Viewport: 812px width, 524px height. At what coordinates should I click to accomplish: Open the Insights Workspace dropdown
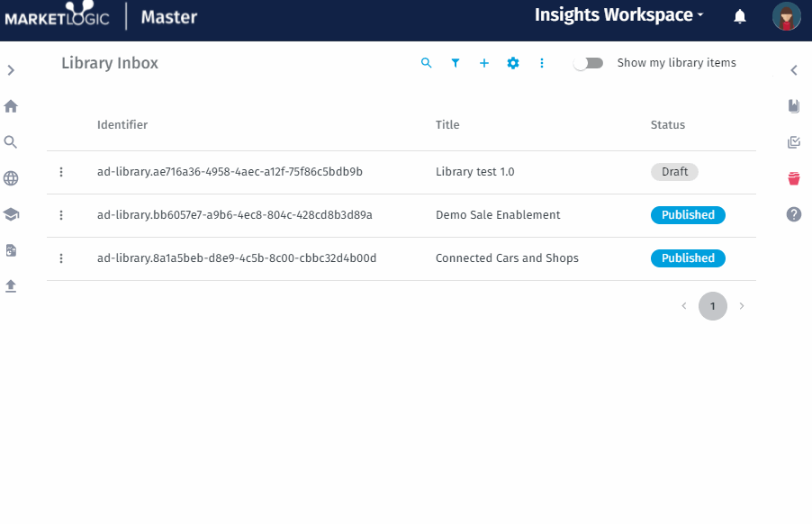tap(618, 15)
